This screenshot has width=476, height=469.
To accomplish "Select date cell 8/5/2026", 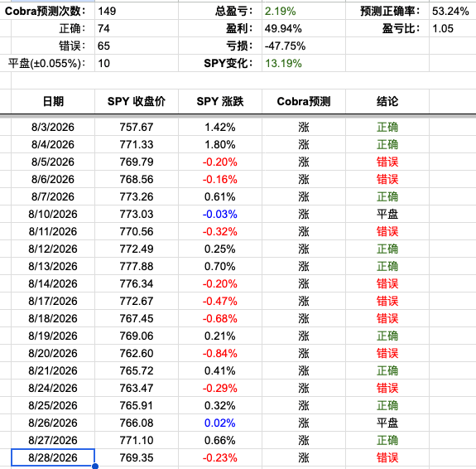I will [53, 162].
